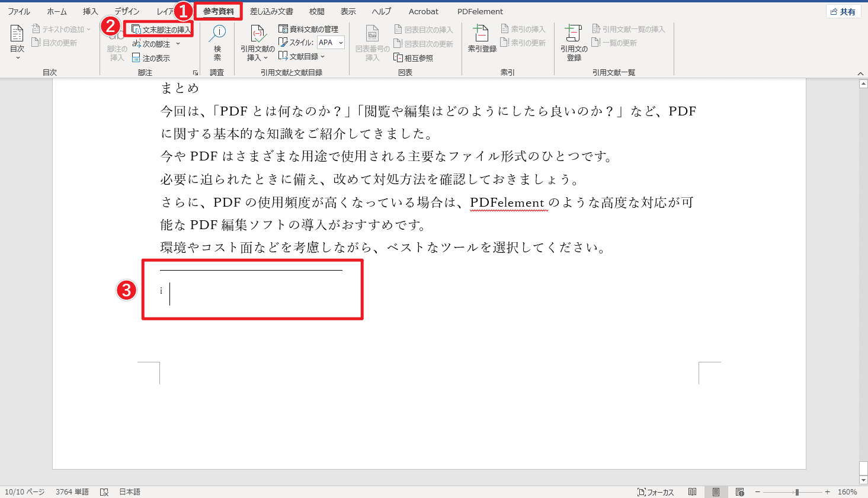
Task: Click 図表番号の挿入 button
Action: click(x=372, y=43)
